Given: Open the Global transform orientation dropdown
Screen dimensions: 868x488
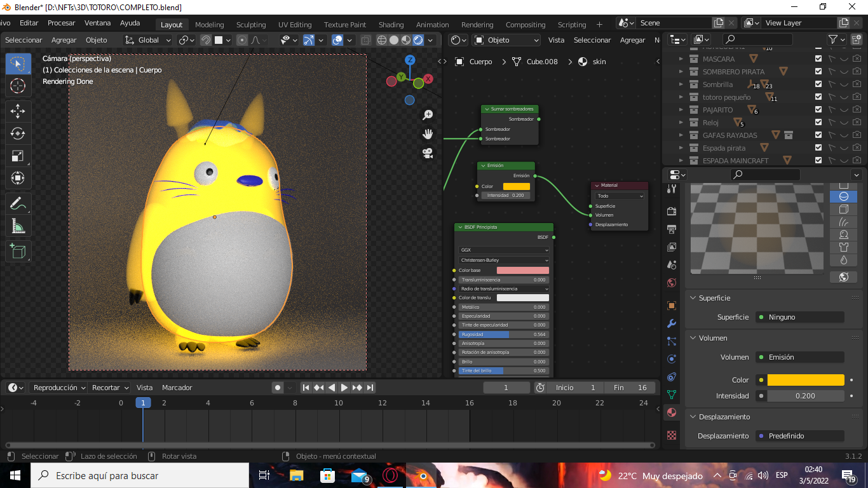Looking at the screenshot, I should 148,40.
